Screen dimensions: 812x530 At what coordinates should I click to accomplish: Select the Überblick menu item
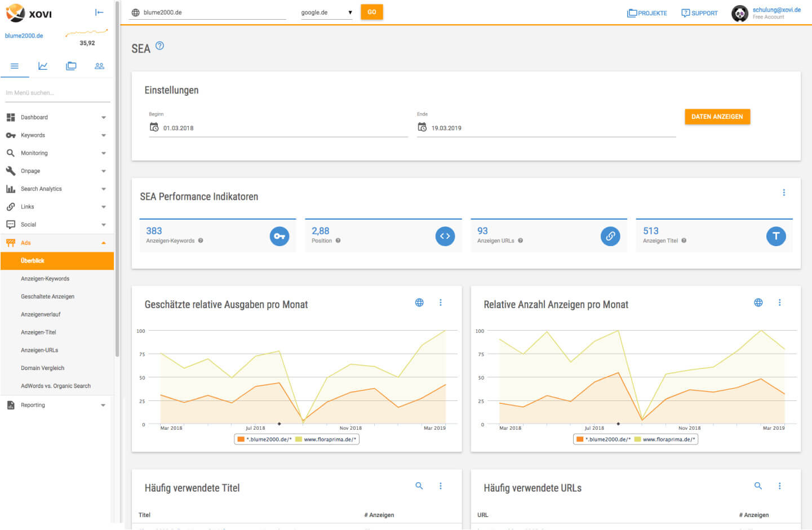57,261
